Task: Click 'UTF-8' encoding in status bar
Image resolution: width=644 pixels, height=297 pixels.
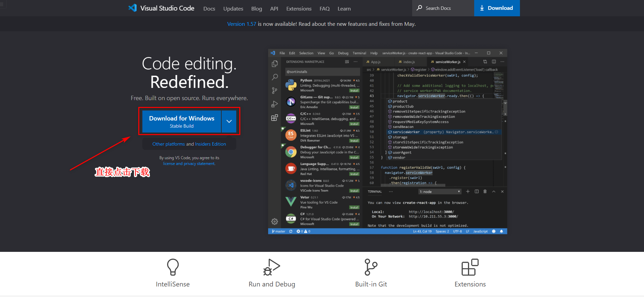Action: 458,231
